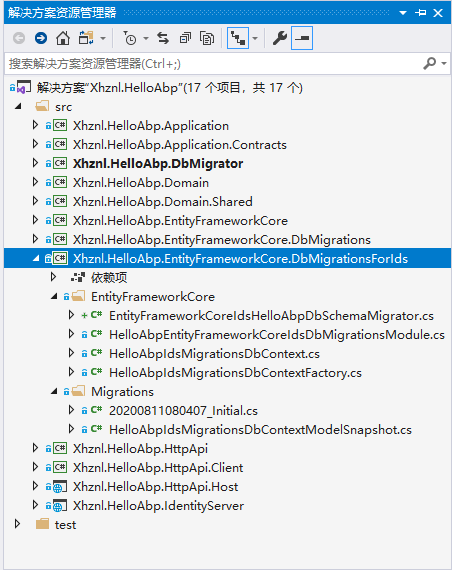
Task: Click the Switch Views solution/folder icon
Action: 86,38
